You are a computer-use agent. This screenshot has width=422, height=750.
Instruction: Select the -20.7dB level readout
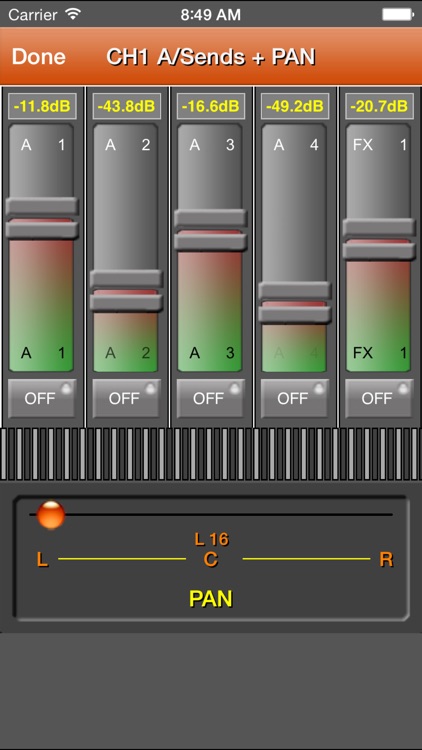379,106
